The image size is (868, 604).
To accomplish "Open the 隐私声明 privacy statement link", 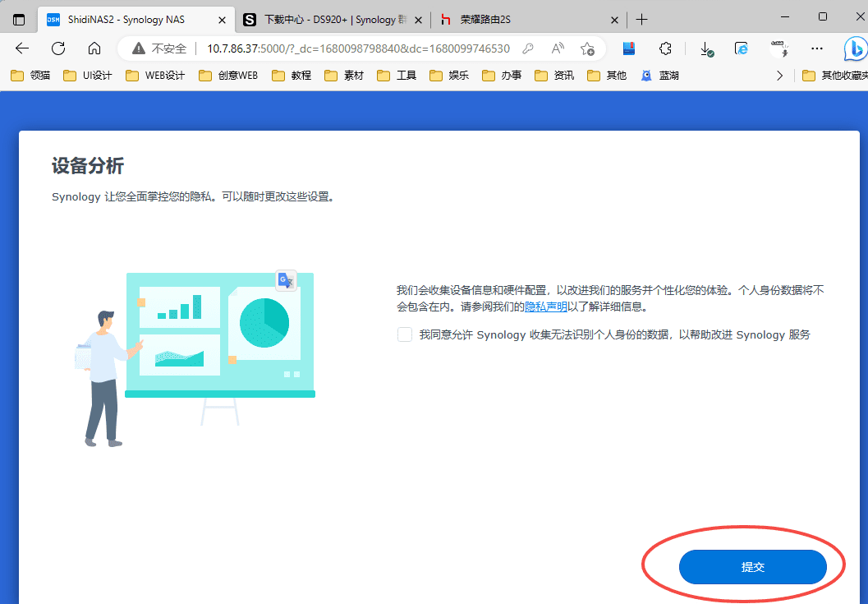I will tap(546, 307).
